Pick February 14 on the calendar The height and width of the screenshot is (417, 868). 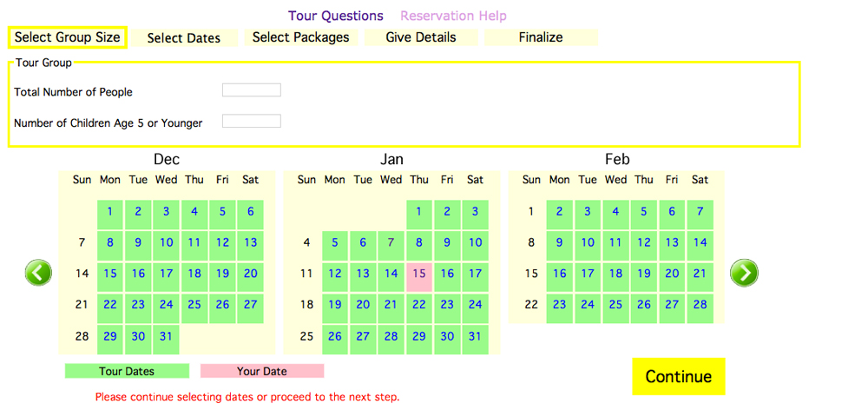click(700, 242)
